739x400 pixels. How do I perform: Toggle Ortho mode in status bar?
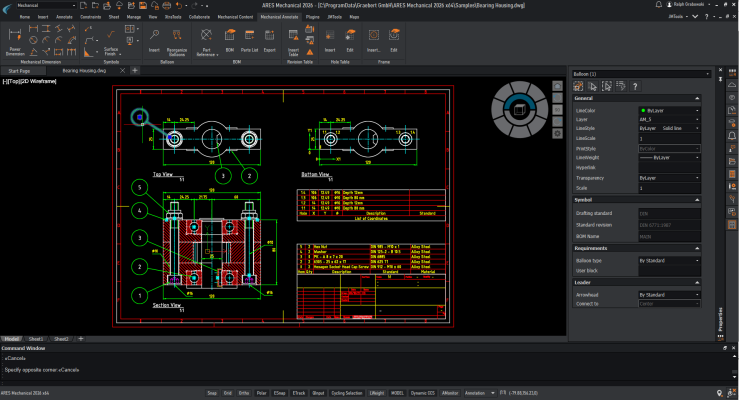click(x=244, y=393)
